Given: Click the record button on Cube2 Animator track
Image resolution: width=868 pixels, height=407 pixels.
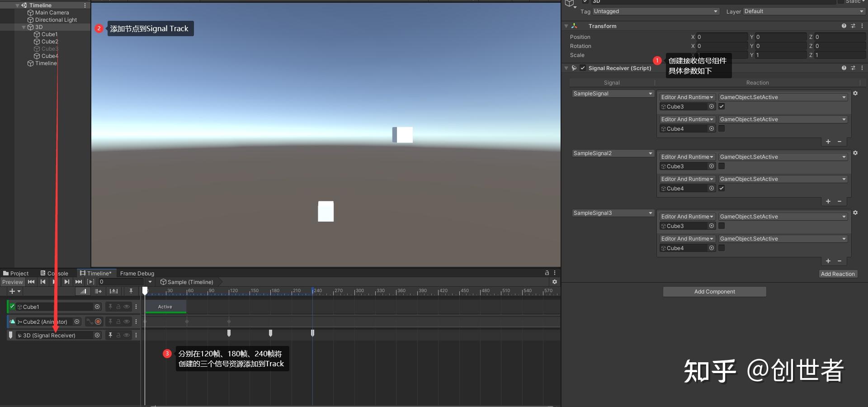Looking at the screenshot, I should coord(98,322).
